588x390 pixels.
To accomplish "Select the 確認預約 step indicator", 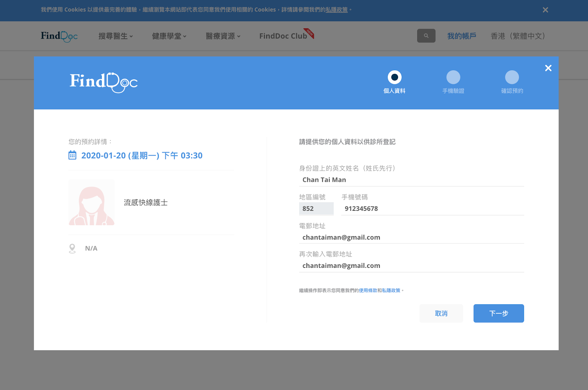I will (x=512, y=82).
